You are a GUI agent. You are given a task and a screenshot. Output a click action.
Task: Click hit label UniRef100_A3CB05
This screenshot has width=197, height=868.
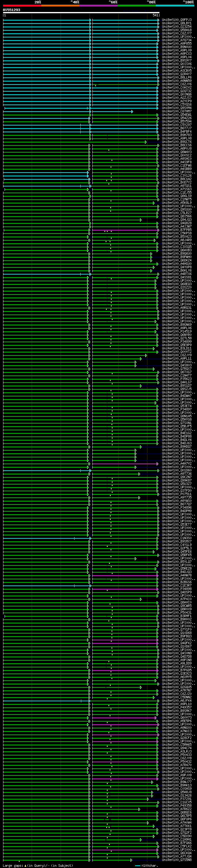point(176,71)
